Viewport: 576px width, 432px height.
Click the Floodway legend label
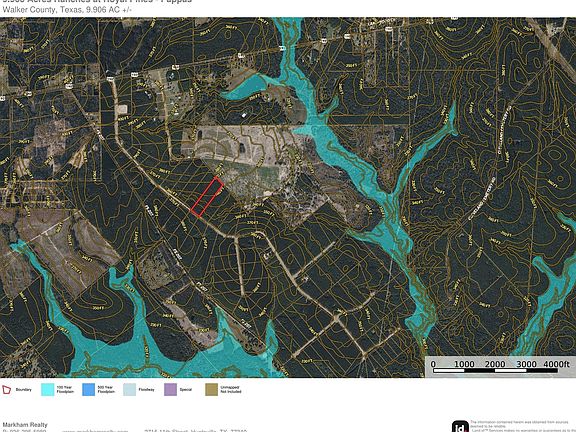[147, 390]
